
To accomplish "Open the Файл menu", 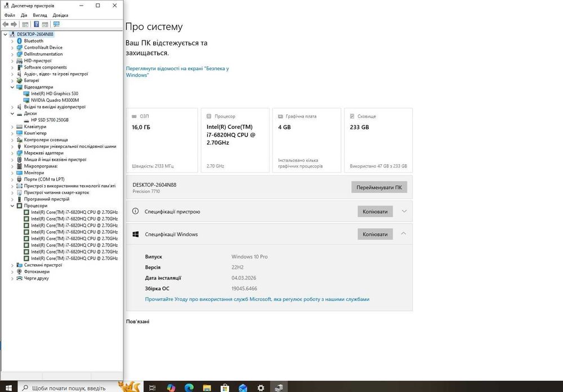I will point(10,15).
